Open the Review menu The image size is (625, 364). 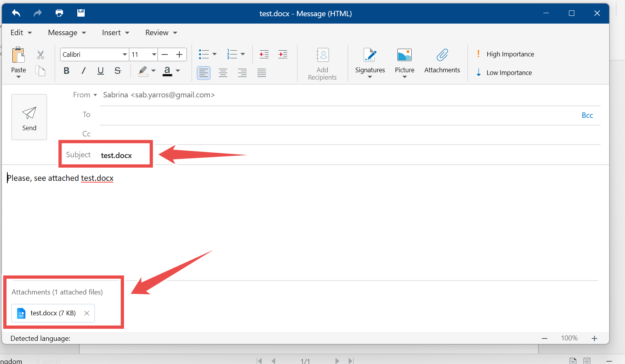point(160,32)
